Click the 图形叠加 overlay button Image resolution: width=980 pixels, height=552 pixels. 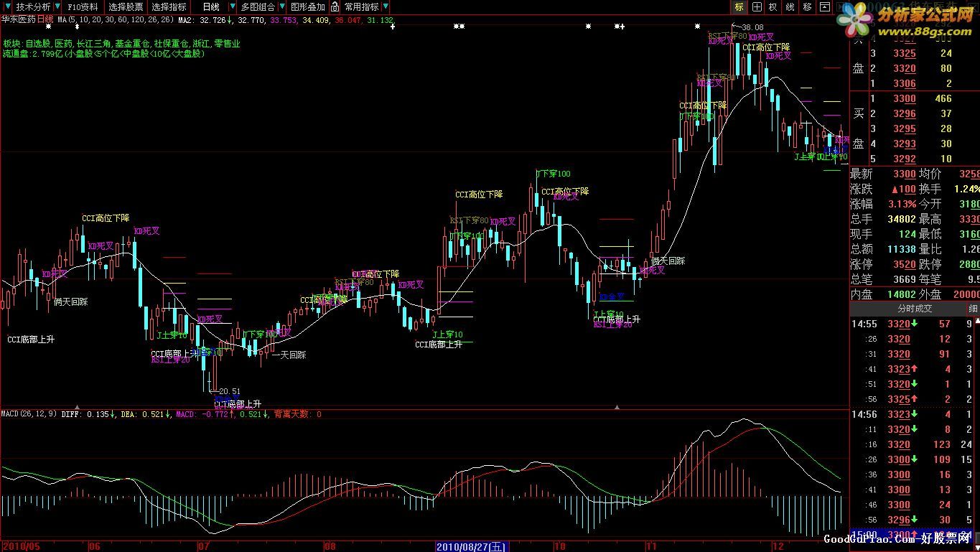point(307,7)
